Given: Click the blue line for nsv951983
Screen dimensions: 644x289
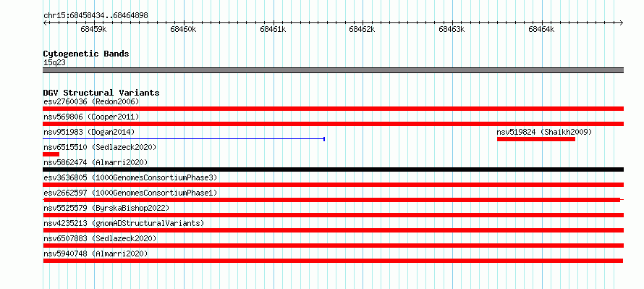Looking at the screenshot, I should [184, 139].
